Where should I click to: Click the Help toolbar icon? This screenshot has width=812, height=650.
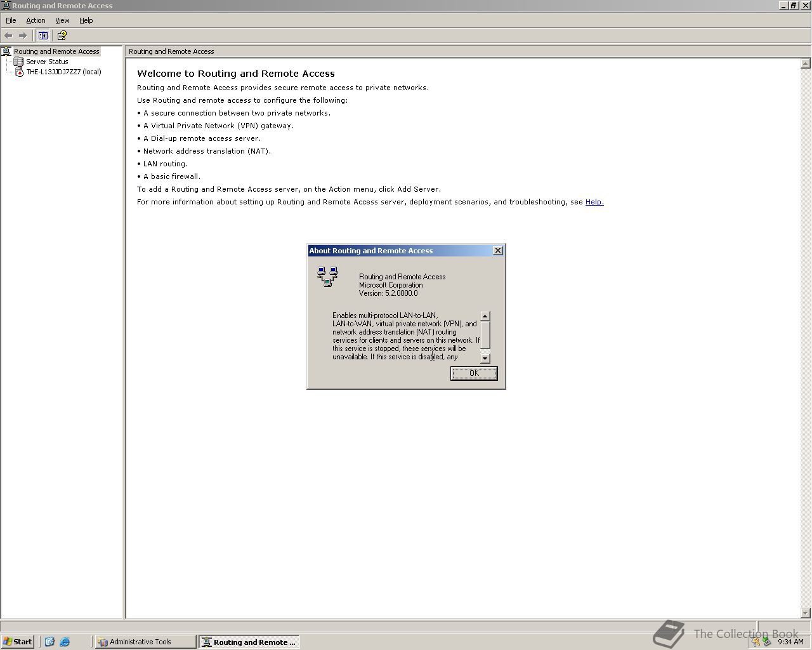click(62, 36)
